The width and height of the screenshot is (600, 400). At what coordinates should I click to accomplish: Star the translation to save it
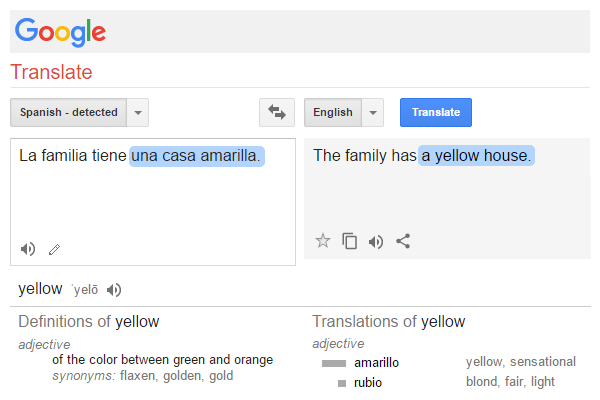click(323, 240)
